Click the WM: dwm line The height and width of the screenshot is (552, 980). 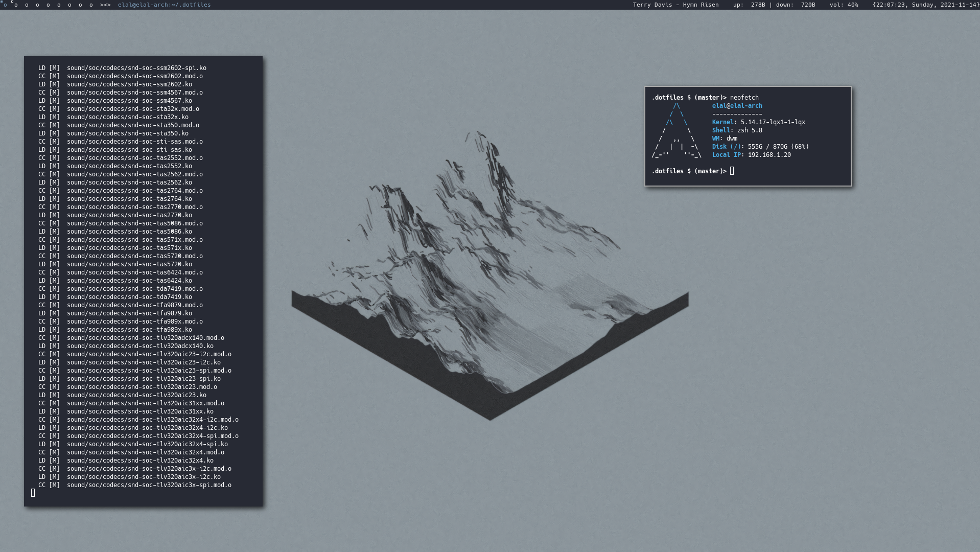725,139
